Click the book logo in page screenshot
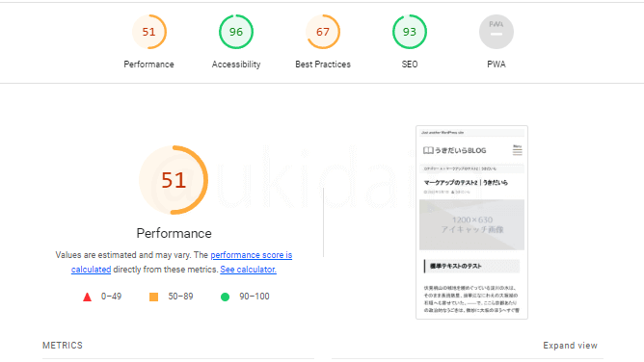 tap(428, 150)
